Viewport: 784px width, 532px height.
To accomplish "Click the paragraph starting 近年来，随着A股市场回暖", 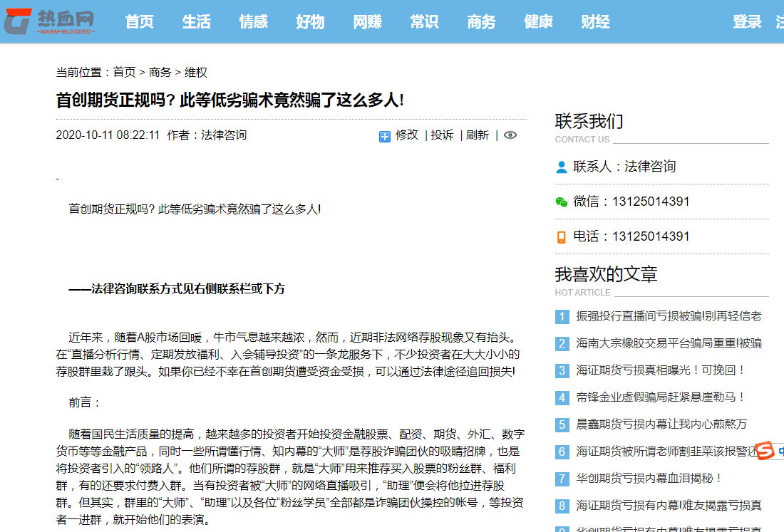I will pos(289,355).
